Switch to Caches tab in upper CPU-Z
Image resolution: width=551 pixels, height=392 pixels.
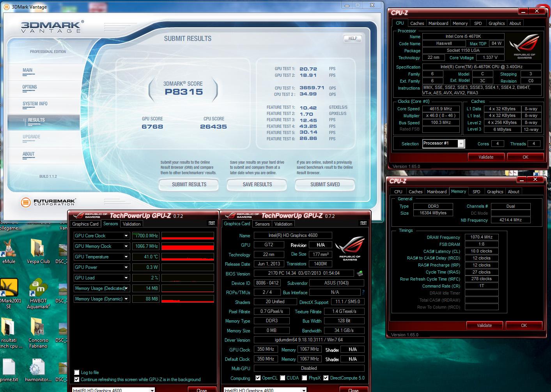tap(417, 23)
